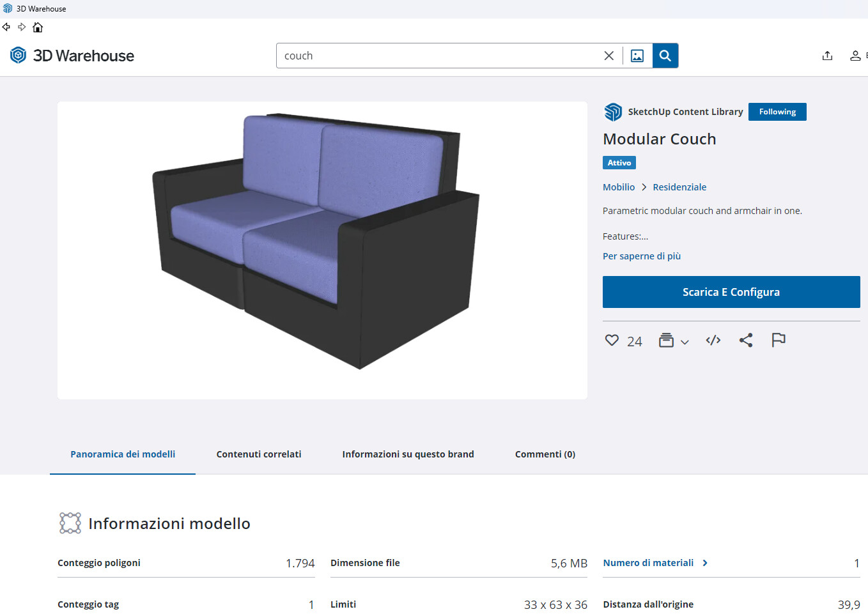Viewport: 868px width, 614px height.
Task: Like the Modular Couch with heart icon
Action: pyautogui.click(x=612, y=341)
